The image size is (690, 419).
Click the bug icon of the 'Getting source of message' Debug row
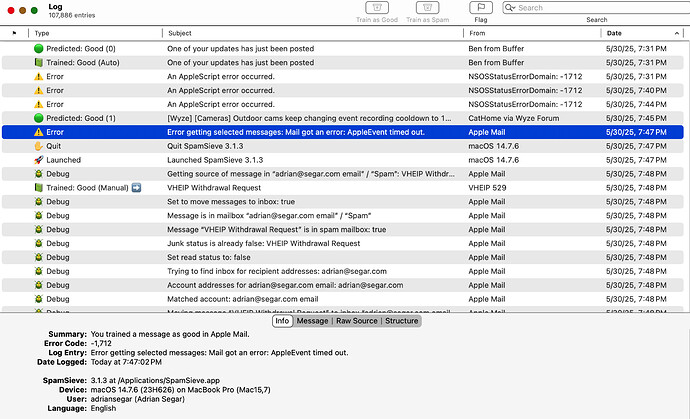tap(39, 174)
